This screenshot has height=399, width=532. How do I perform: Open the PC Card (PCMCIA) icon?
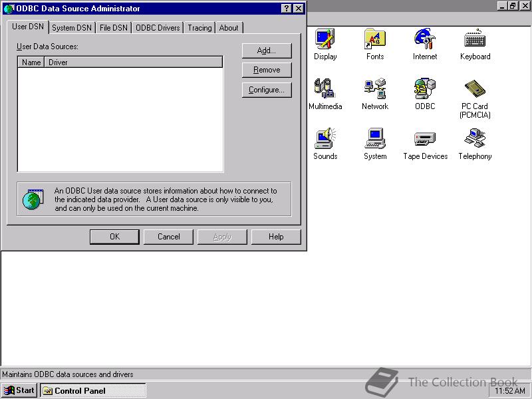point(475,98)
